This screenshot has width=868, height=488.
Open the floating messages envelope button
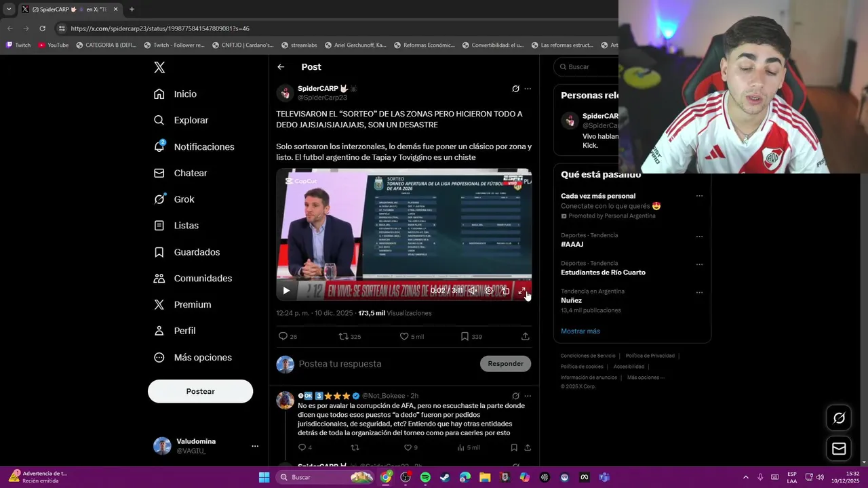point(839,449)
